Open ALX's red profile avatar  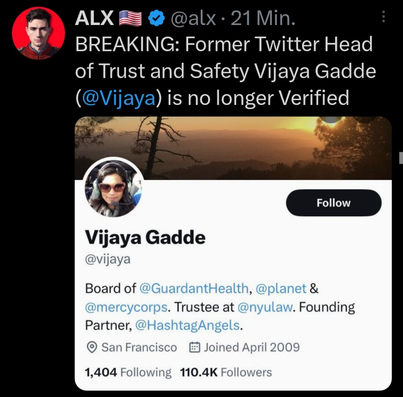click(38, 33)
